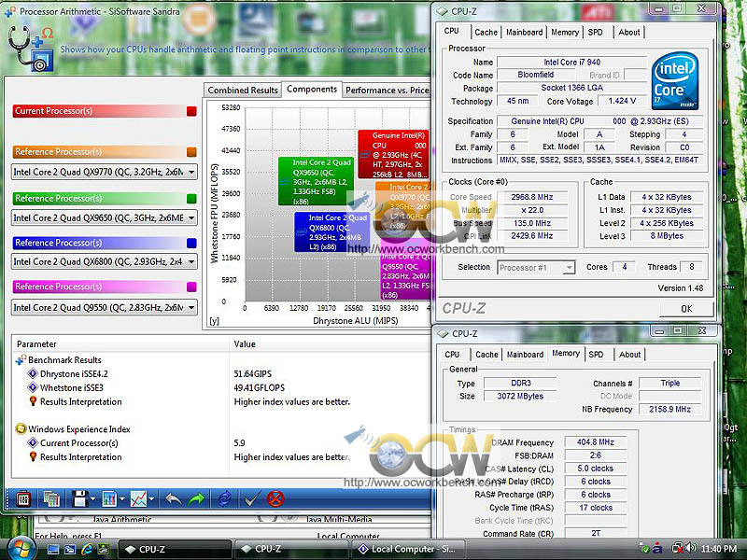
Task: Click the volume speaker tray icon
Action: tap(690, 548)
